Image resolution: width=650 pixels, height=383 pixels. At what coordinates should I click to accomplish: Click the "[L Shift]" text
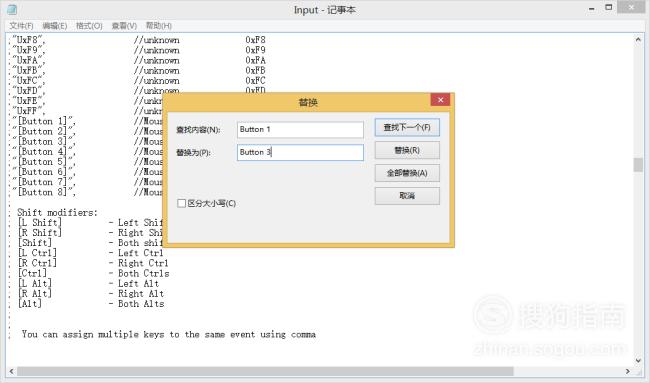tap(40, 223)
